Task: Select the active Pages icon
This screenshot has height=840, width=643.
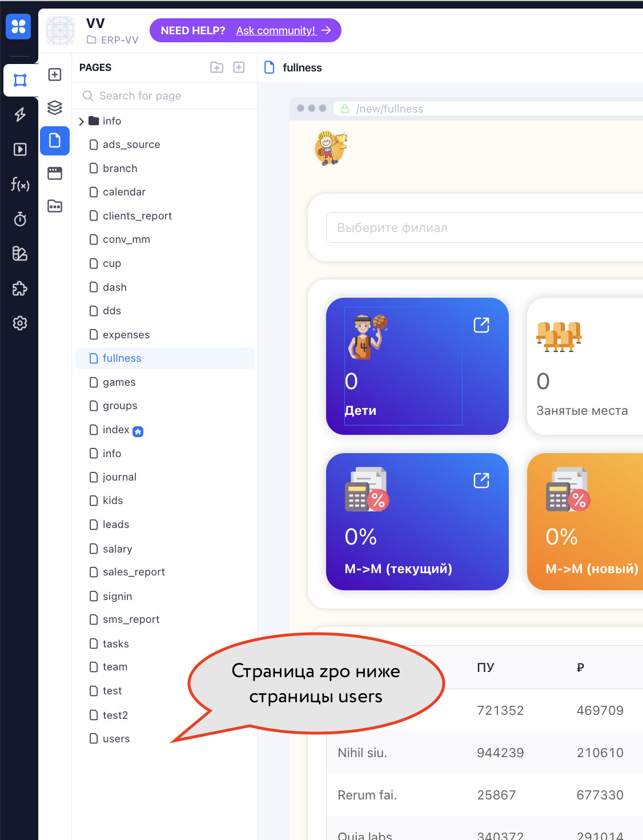Action: 55,141
